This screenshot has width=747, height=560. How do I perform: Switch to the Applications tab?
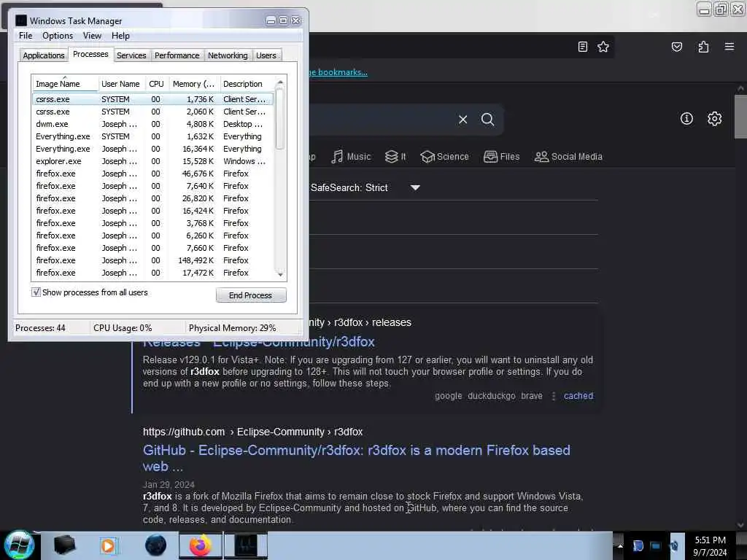43,55
